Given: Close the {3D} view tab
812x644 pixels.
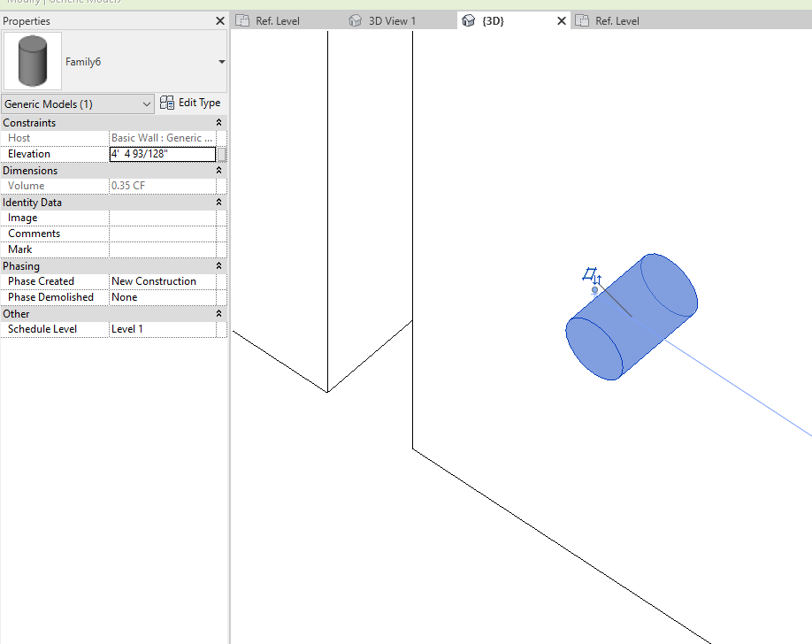Looking at the screenshot, I should point(561,19).
